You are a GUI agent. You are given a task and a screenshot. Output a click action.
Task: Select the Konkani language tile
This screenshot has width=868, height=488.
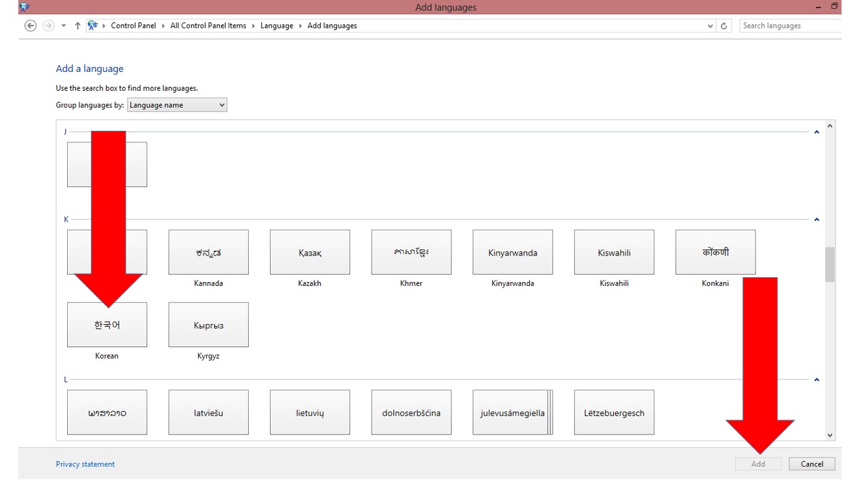(715, 252)
